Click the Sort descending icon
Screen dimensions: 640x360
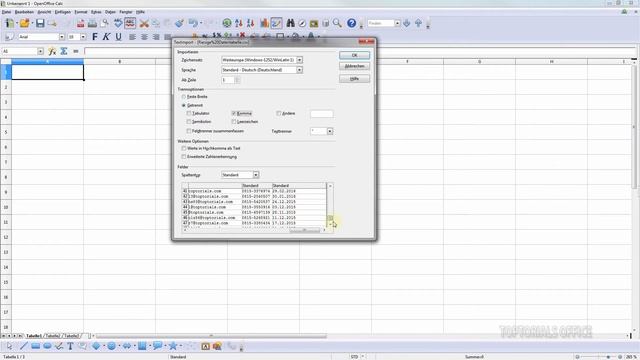coord(250,23)
